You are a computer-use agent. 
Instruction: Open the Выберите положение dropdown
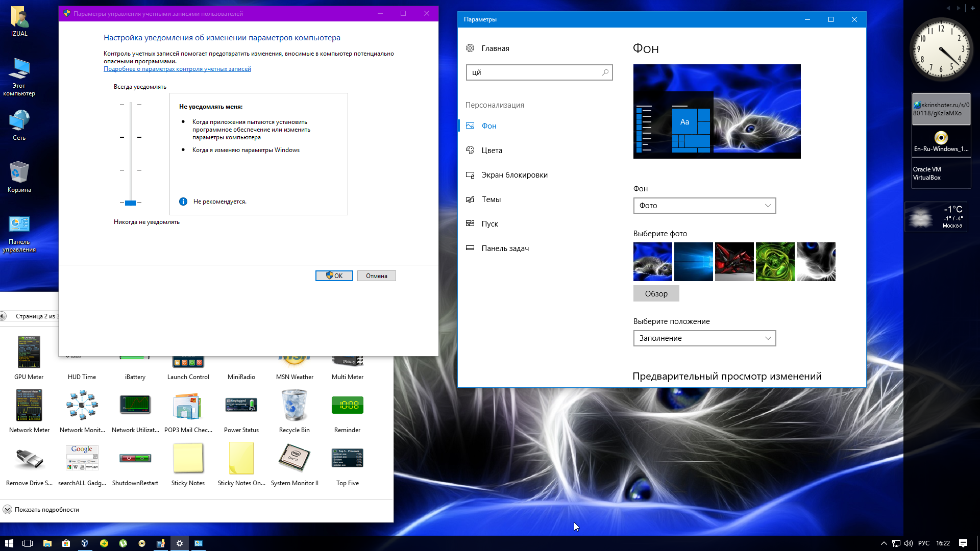704,338
